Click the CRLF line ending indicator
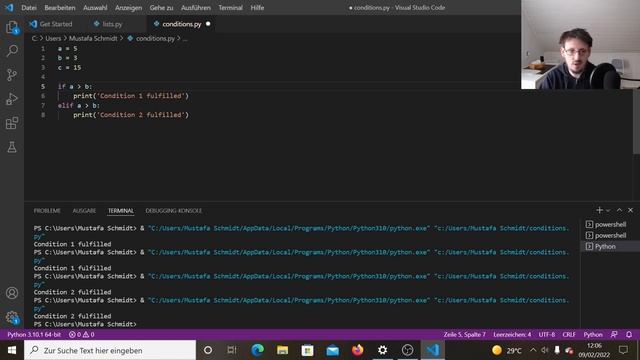 click(569, 334)
